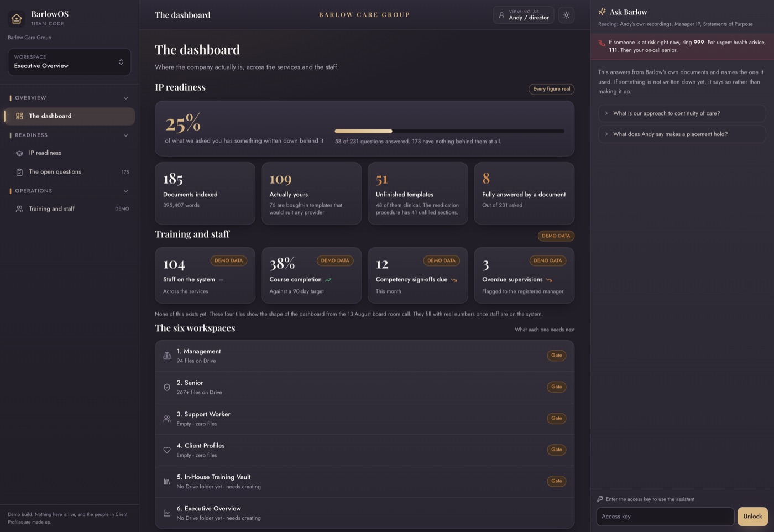Click the people icon for Training and staff
The image size is (774, 532).
pyautogui.click(x=19, y=209)
